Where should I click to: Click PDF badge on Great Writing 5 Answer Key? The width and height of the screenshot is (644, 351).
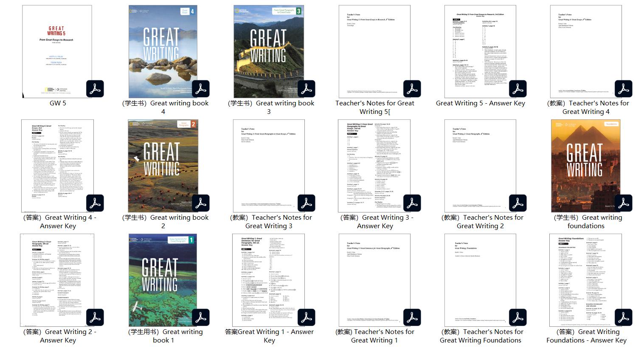[517, 89]
